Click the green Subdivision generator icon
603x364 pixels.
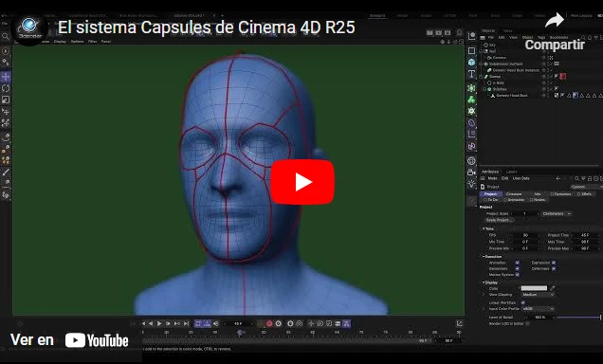pos(472,88)
